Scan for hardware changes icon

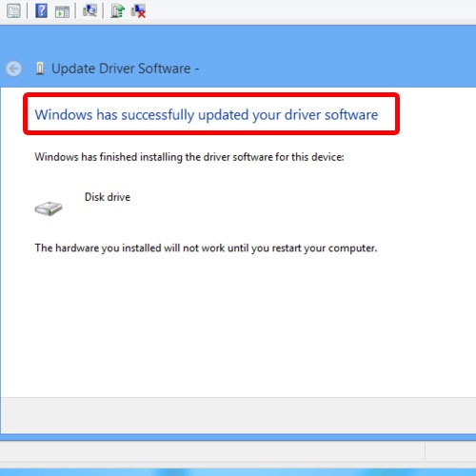89,10
